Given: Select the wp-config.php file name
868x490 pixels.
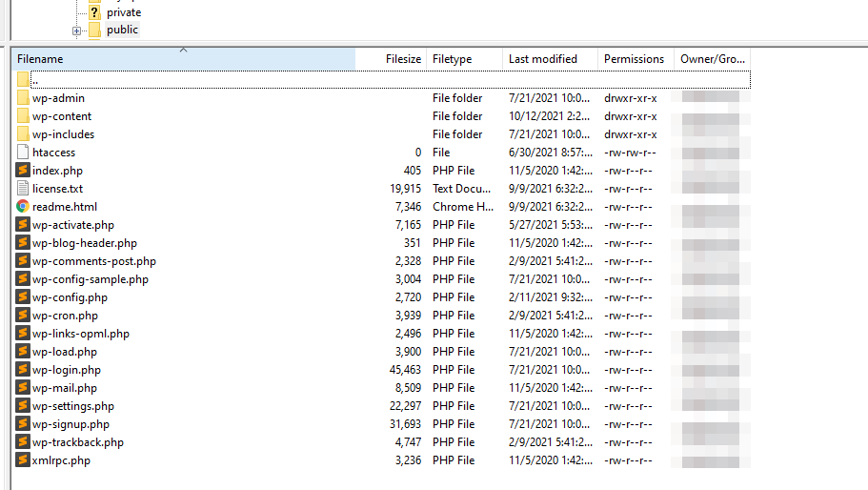Looking at the screenshot, I should [70, 297].
